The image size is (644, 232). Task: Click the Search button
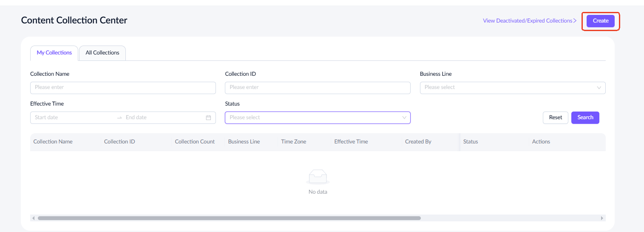point(585,117)
